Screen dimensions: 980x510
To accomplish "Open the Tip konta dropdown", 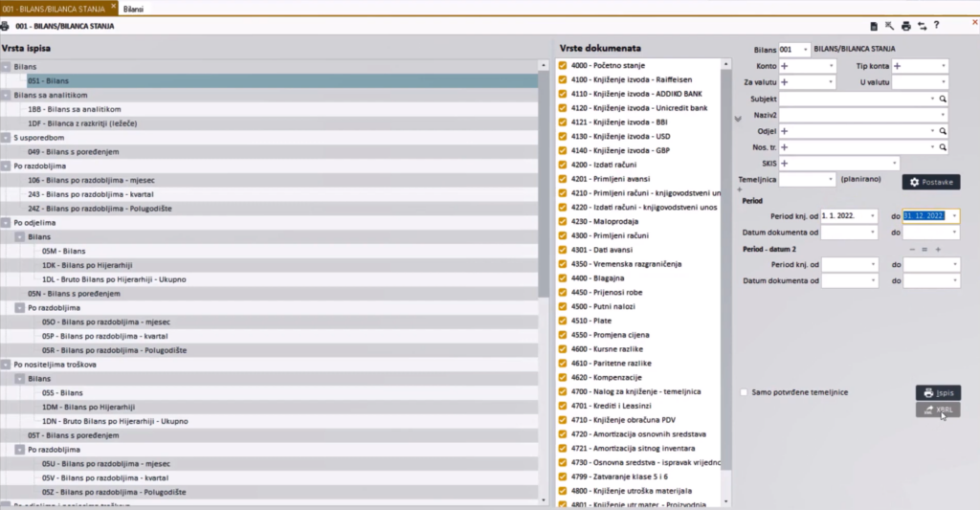I will [944, 66].
